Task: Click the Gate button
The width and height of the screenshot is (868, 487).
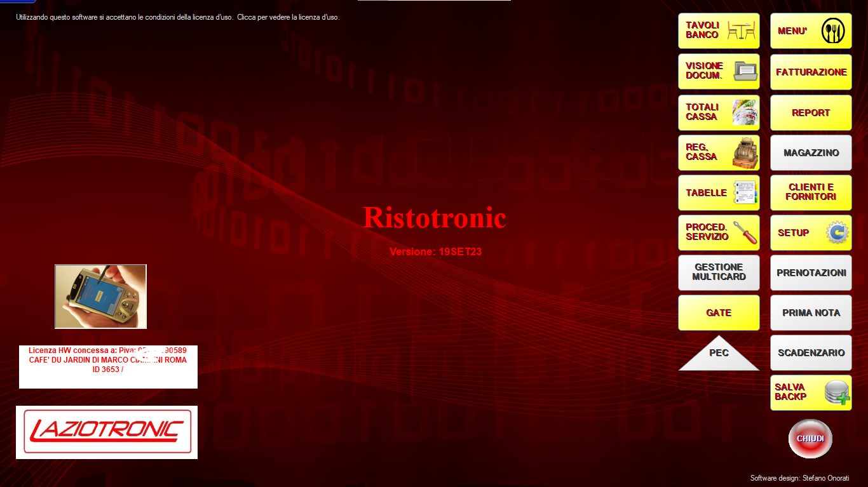Action: click(719, 312)
